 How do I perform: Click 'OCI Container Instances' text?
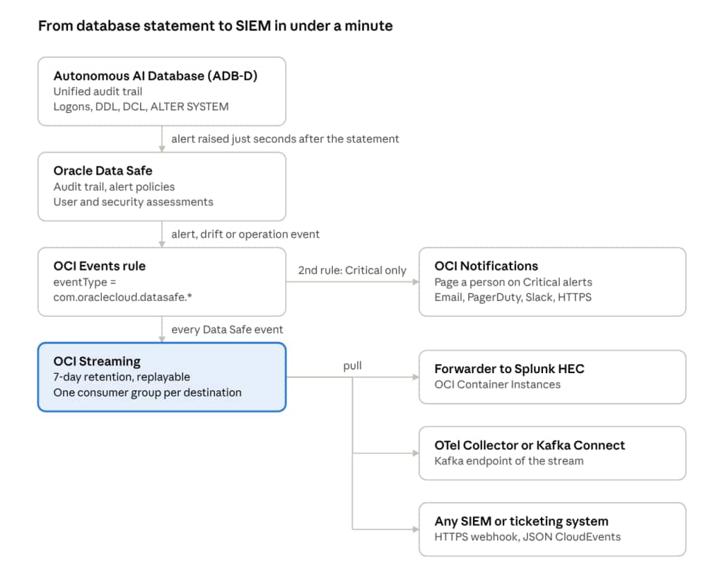[497, 384]
